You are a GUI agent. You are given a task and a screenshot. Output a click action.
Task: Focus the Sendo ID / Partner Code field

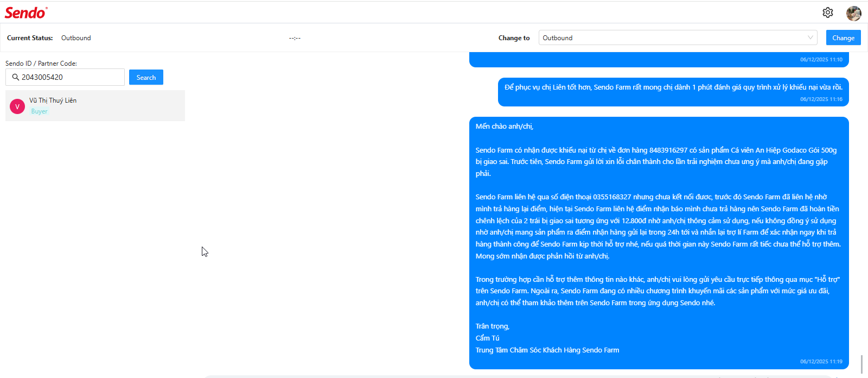tap(65, 77)
